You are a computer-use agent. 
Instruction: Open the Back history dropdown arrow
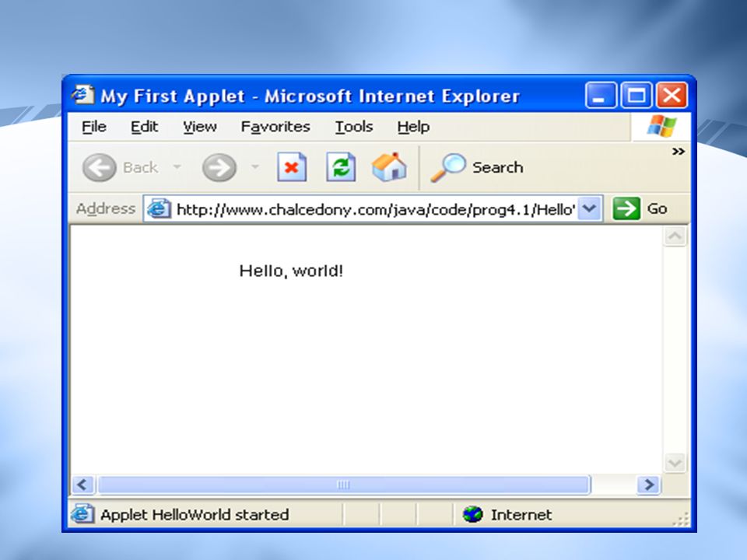coord(177,166)
